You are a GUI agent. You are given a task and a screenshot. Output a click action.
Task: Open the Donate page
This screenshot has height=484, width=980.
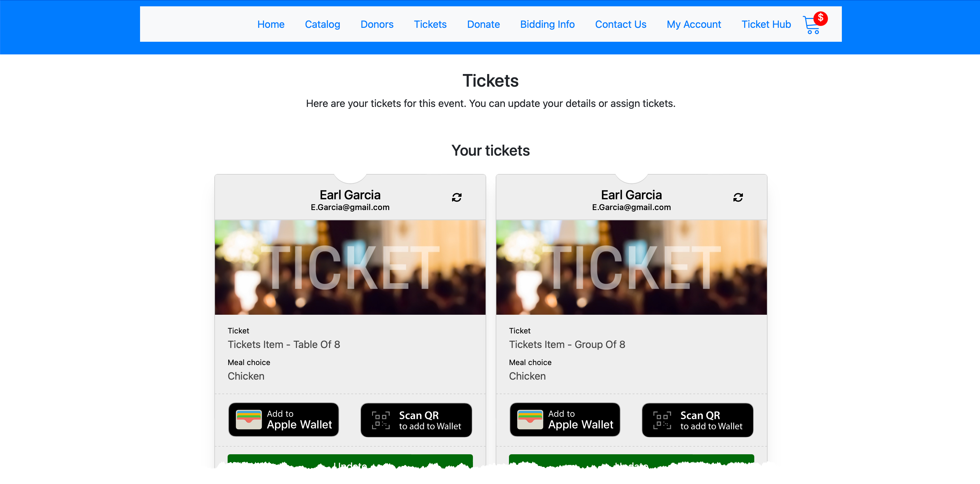pyautogui.click(x=483, y=24)
